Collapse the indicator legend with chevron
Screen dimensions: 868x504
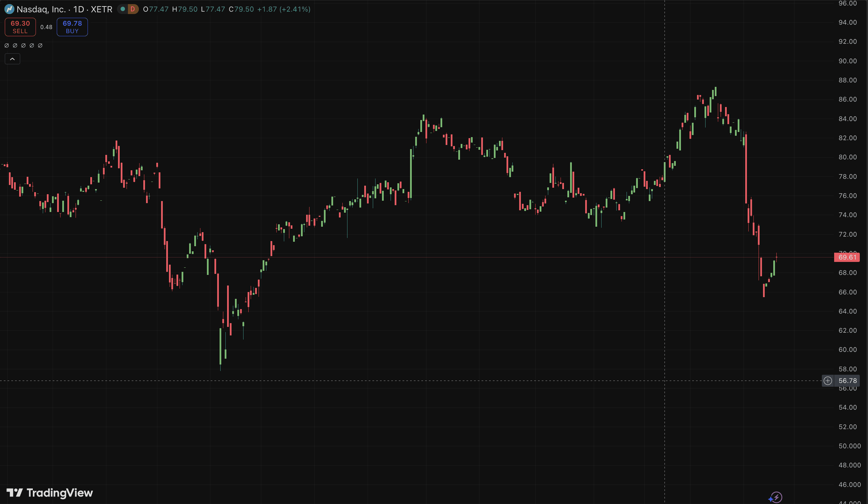pyautogui.click(x=12, y=59)
